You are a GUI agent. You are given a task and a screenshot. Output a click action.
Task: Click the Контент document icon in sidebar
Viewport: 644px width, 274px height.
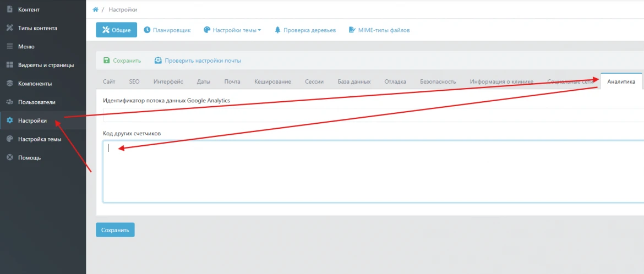[x=9, y=9]
